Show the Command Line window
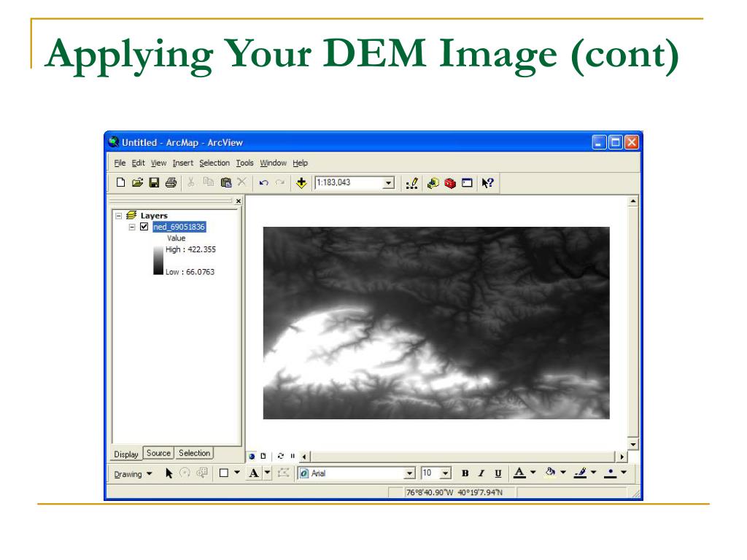747x560 pixels. tap(467, 183)
